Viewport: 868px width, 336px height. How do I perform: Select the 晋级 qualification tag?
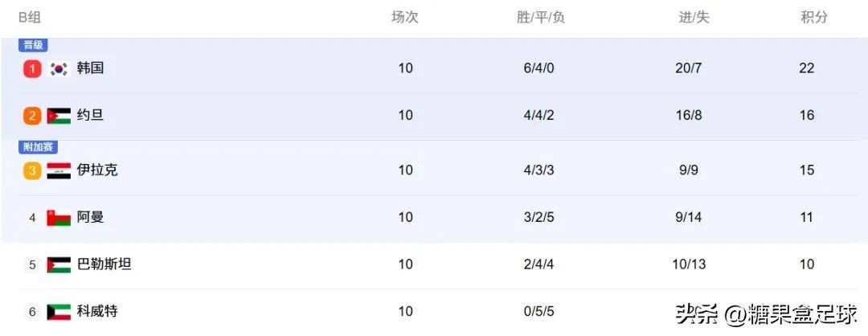click(33, 45)
